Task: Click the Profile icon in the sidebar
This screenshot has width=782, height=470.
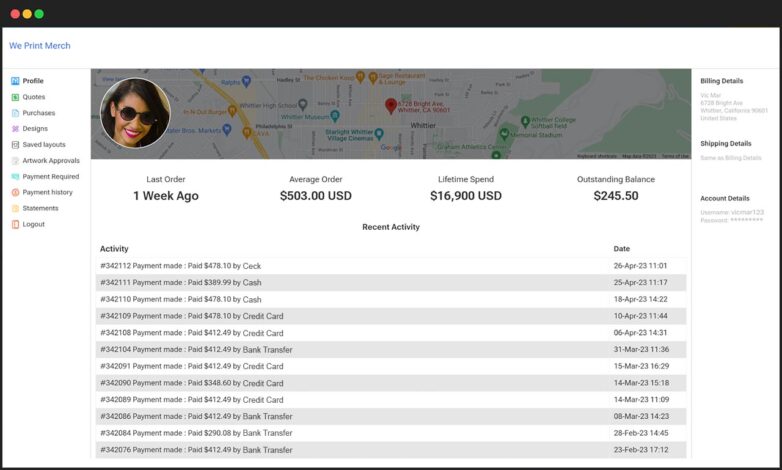Action: coord(15,81)
